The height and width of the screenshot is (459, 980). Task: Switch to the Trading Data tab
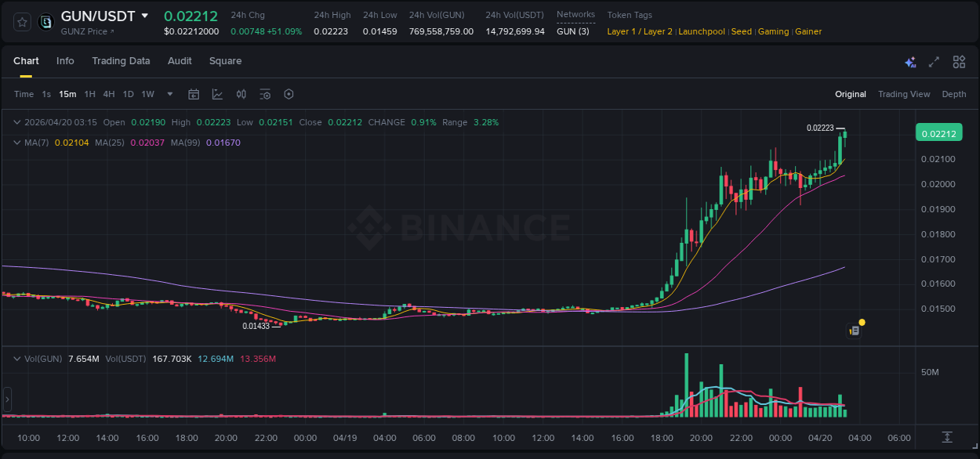[x=121, y=61]
